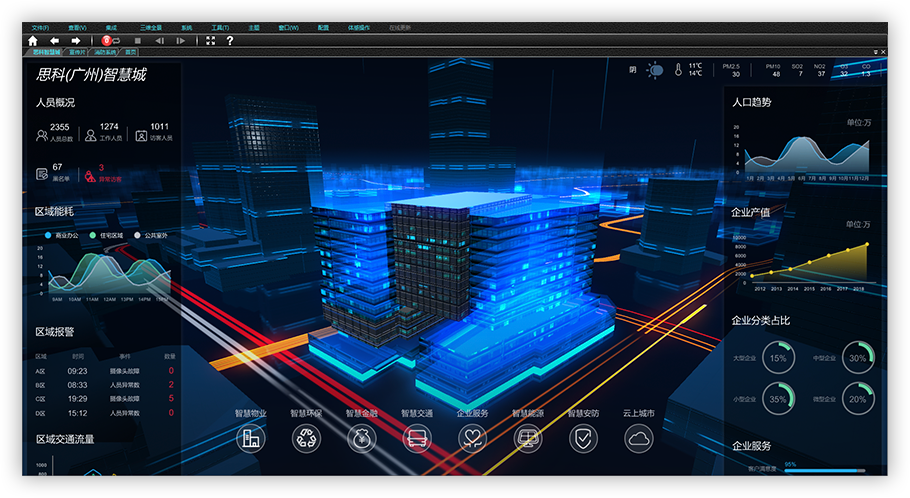Step back one frame
The height and width of the screenshot is (498, 910).
click(160, 41)
